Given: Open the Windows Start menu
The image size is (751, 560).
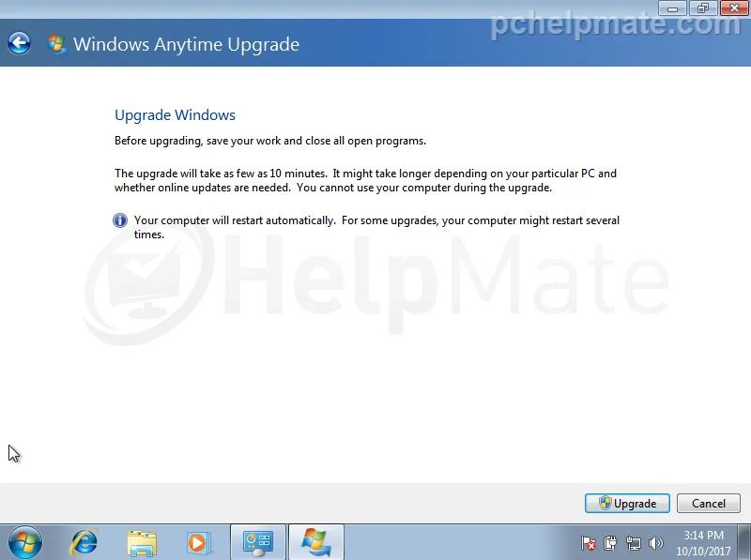Looking at the screenshot, I should coord(25,543).
